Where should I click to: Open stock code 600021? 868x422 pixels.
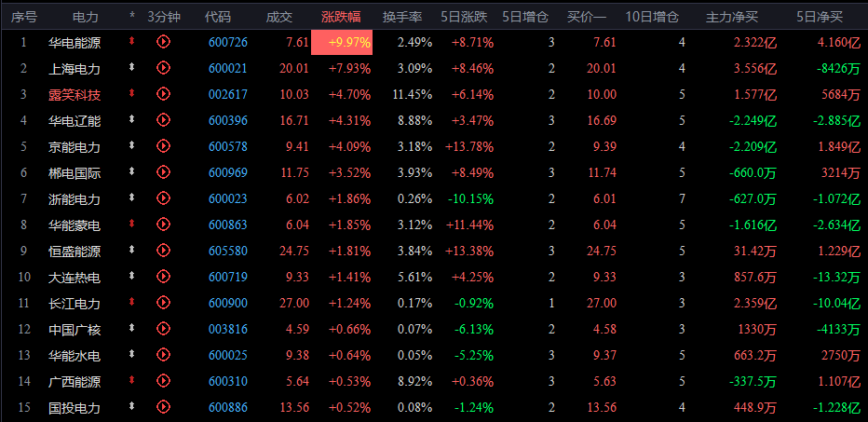tap(228, 69)
